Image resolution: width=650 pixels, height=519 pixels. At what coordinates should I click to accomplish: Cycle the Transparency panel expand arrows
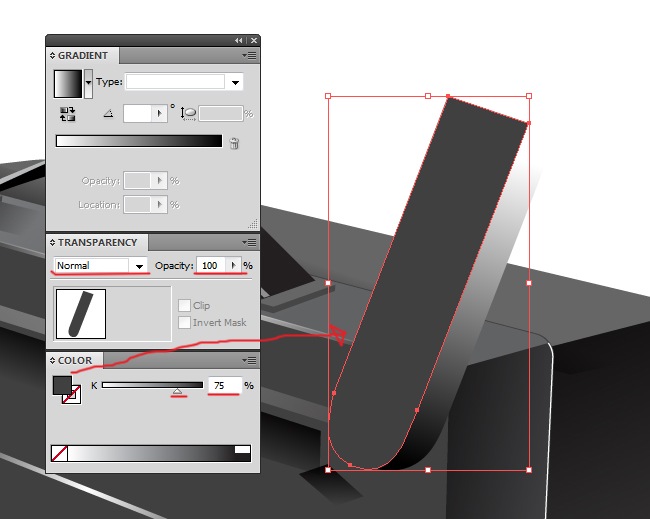pos(52,243)
